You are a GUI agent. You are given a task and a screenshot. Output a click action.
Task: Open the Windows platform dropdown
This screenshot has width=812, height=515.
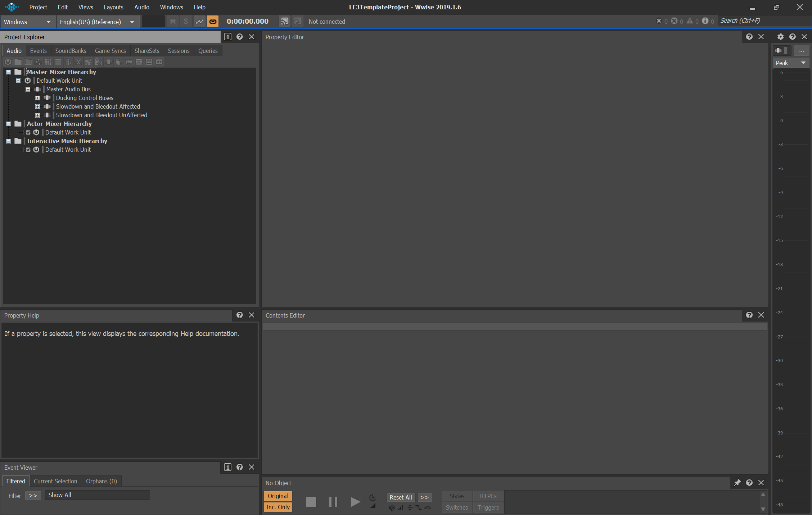(x=28, y=22)
